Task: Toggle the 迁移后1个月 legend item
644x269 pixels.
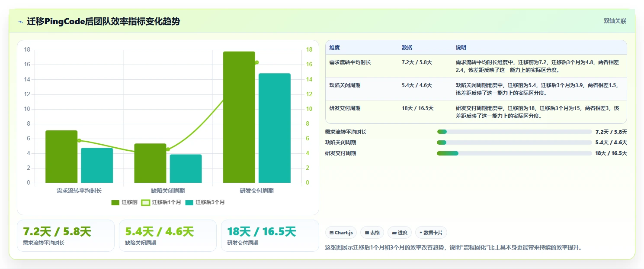Action: [161, 202]
